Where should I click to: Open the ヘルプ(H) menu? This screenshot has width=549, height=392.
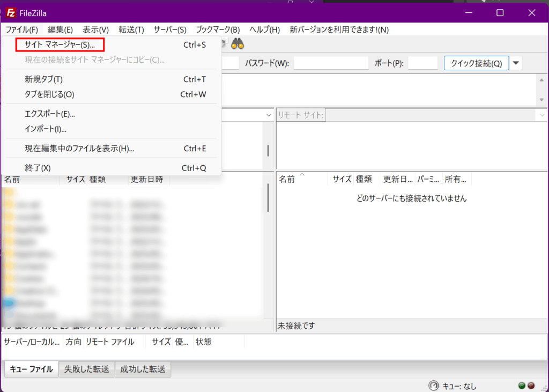pos(265,30)
